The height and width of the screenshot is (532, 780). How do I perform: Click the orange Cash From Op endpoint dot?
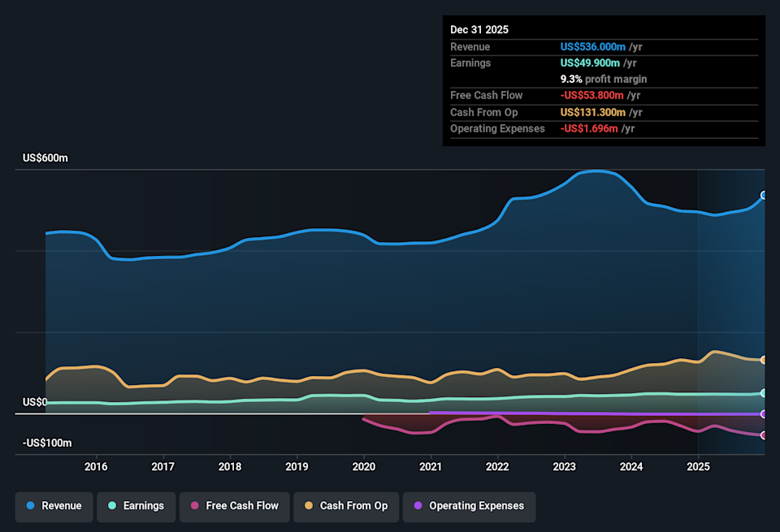point(764,360)
